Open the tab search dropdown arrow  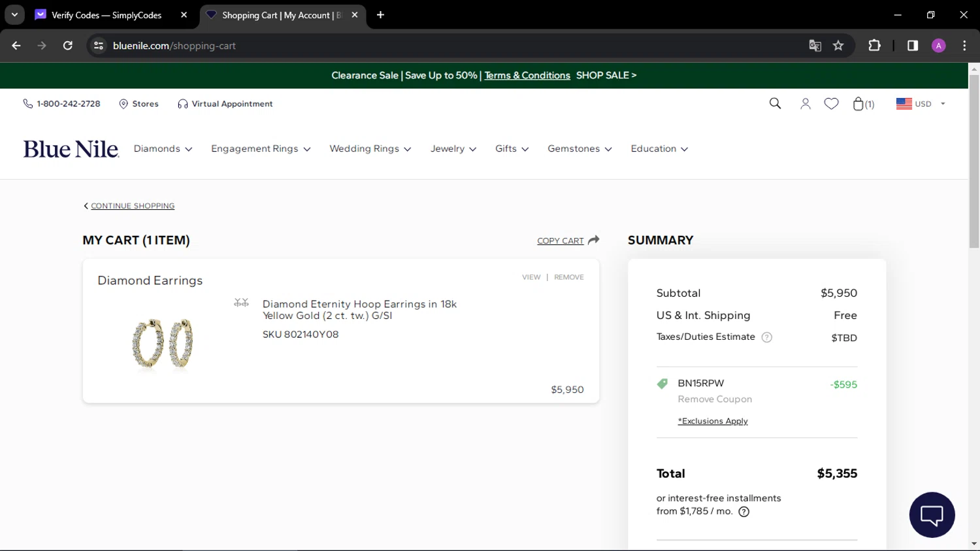(x=14, y=15)
